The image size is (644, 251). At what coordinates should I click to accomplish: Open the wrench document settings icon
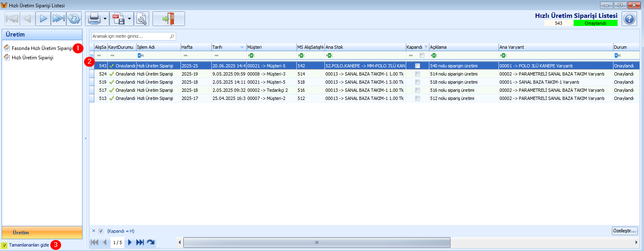141,19
